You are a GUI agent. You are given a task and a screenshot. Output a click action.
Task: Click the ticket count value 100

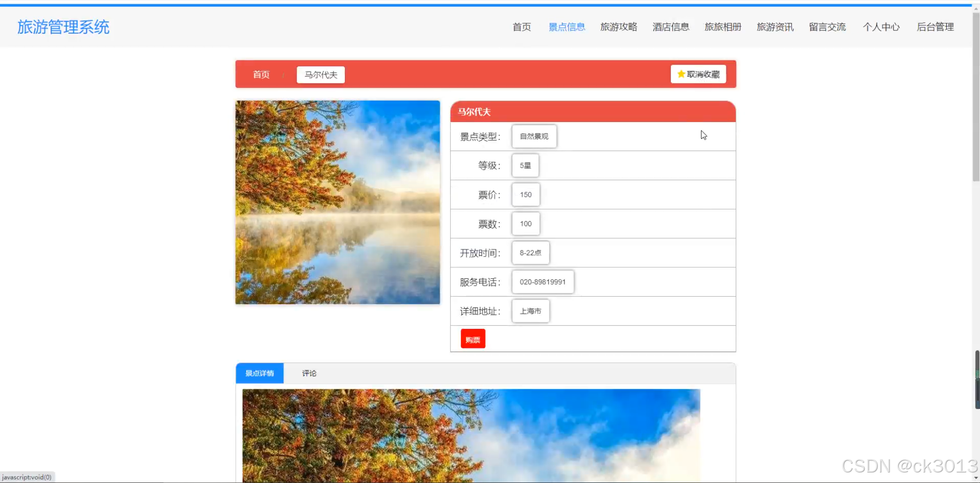point(526,224)
